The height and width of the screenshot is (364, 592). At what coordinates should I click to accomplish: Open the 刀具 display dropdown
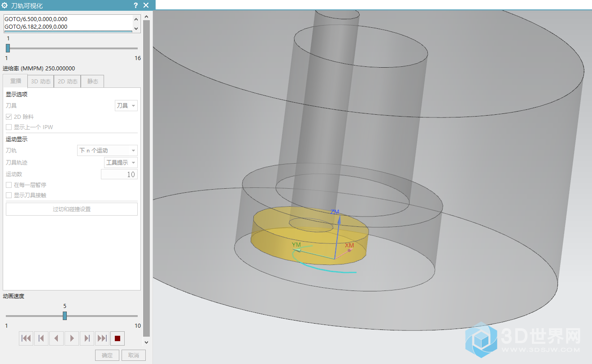coord(126,106)
